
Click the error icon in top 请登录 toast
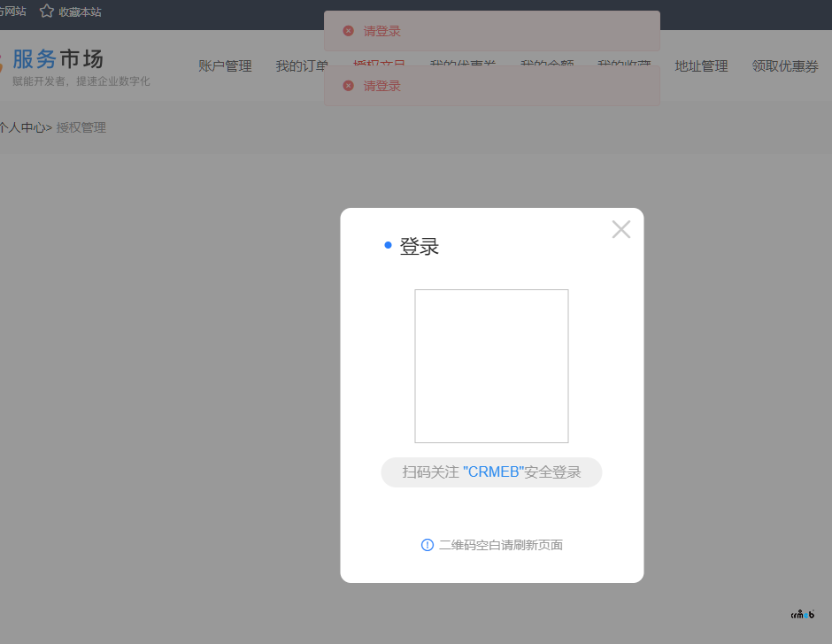[x=348, y=31]
